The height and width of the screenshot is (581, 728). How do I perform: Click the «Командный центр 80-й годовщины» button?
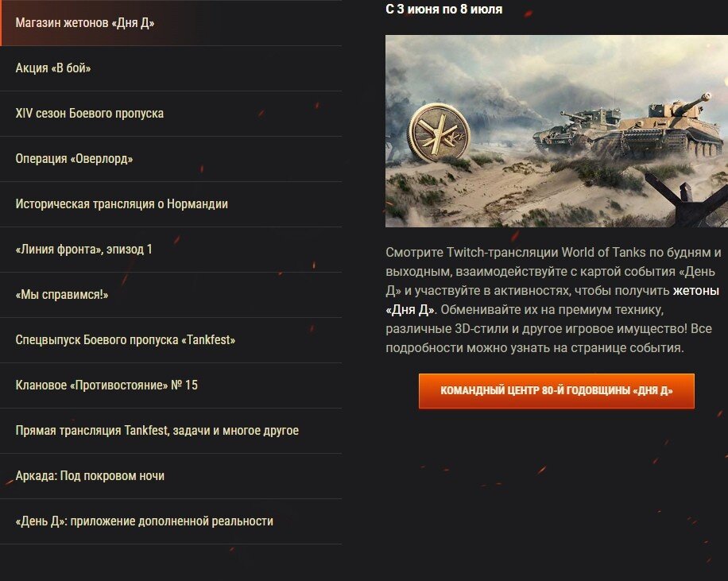pos(556,391)
